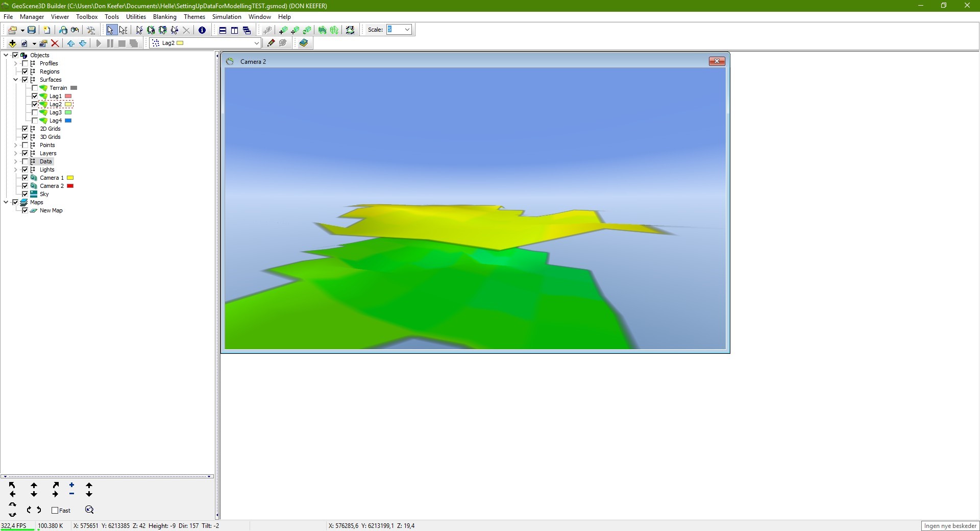Click the blue plus zoom-in icon
Image resolution: width=980 pixels, height=531 pixels.
[72, 485]
